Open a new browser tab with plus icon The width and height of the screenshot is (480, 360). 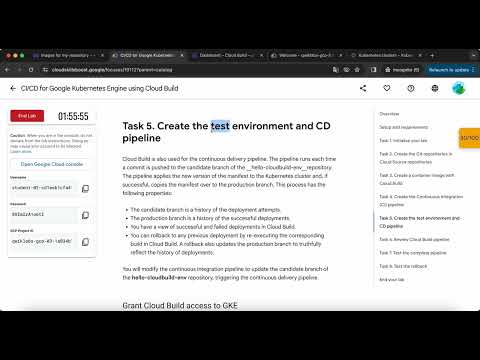[x=432, y=55]
